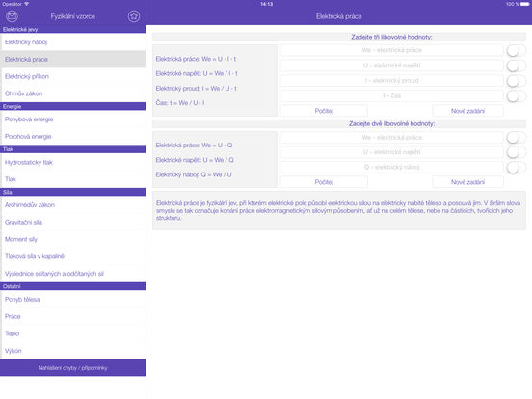Focus the Q - elektrický náboj input field
Screen dimensions: 532x399
tap(392, 167)
